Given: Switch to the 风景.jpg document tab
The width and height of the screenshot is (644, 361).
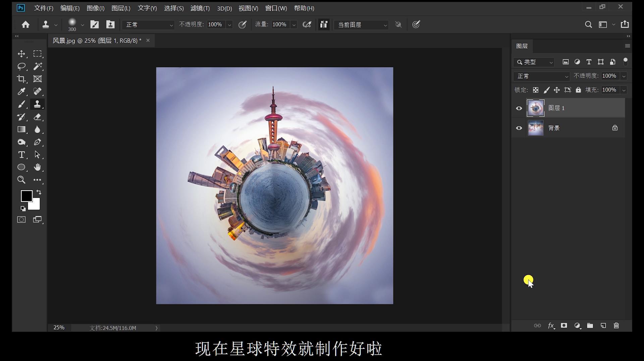Looking at the screenshot, I should 97,41.
